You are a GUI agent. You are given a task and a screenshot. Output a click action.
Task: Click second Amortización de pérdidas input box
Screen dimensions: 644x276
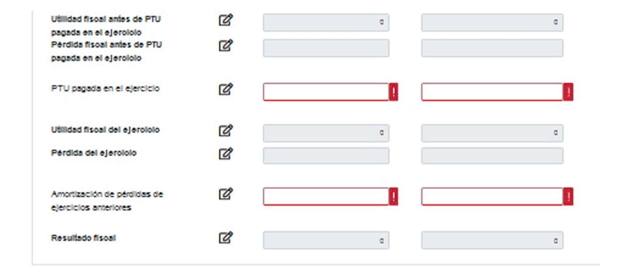pos(492,197)
